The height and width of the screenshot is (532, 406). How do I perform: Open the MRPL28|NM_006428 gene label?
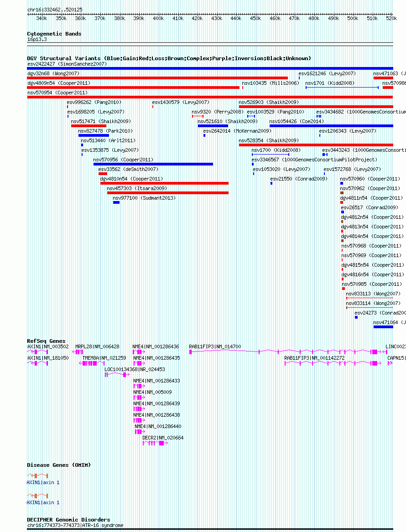pos(97,346)
